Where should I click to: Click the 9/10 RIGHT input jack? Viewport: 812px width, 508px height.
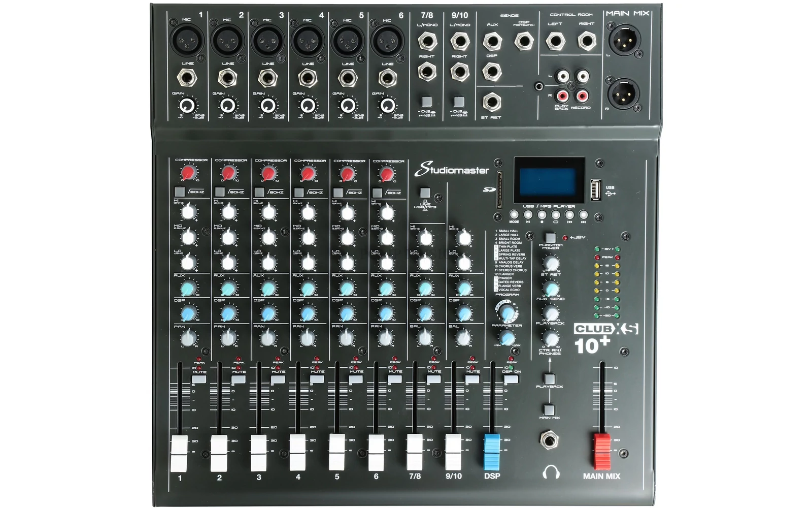click(459, 72)
